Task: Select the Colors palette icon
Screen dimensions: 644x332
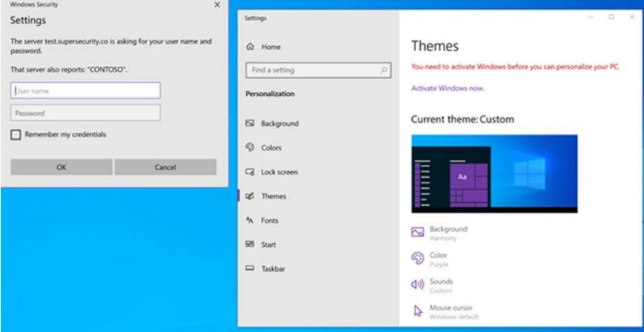Action: (250, 147)
